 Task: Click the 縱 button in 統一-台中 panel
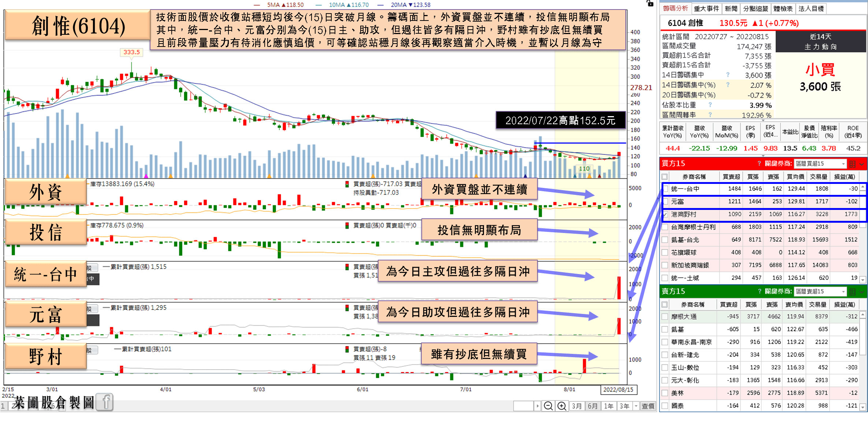(92, 268)
